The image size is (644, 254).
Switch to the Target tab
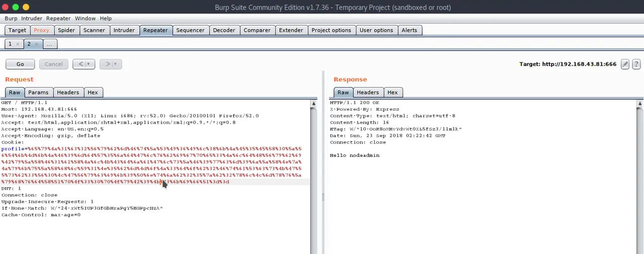17,30
